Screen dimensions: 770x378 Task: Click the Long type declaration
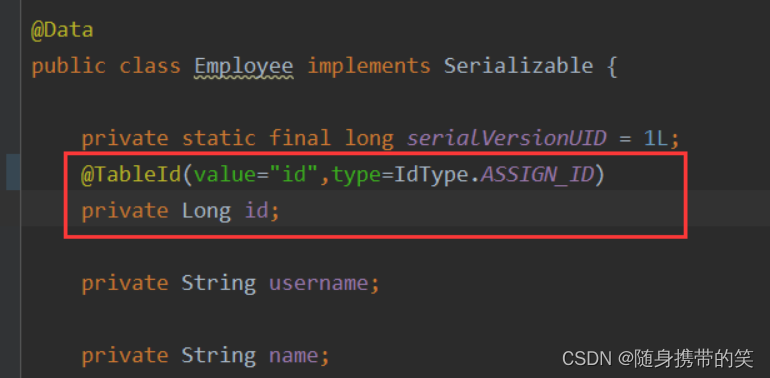click(x=207, y=212)
